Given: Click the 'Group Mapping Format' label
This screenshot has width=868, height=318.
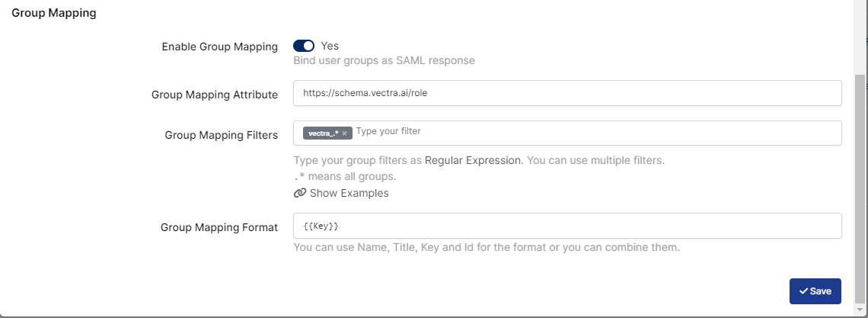Looking at the screenshot, I should [219, 227].
